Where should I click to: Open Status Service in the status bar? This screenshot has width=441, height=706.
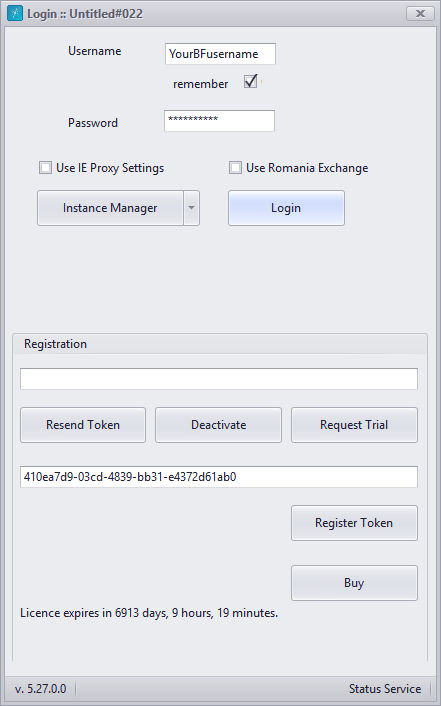click(x=385, y=689)
